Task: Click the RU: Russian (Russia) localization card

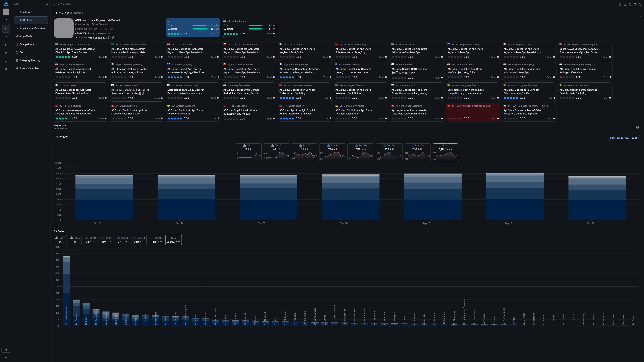Action: point(81,112)
